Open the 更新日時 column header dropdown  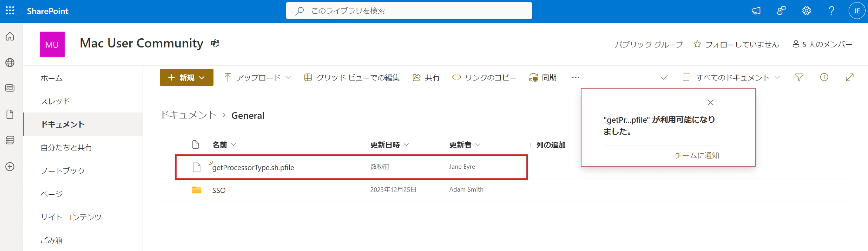(389, 145)
